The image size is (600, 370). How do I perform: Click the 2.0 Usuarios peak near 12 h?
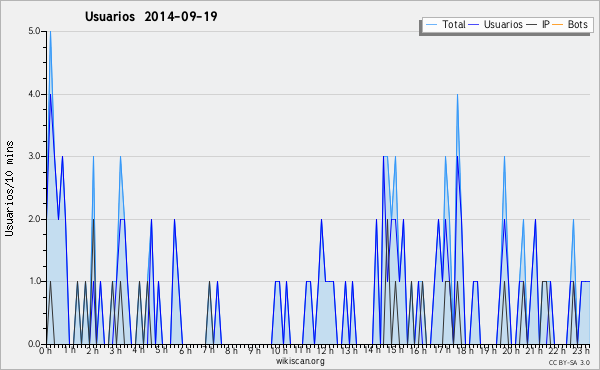pos(321,220)
